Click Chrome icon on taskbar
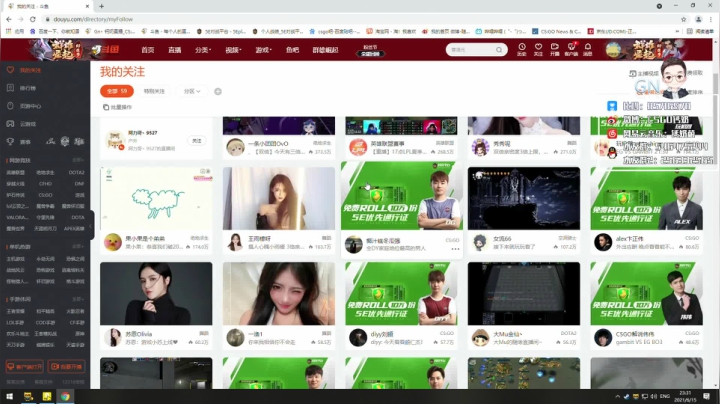Image resolution: width=720 pixels, height=404 pixels. coord(65,396)
